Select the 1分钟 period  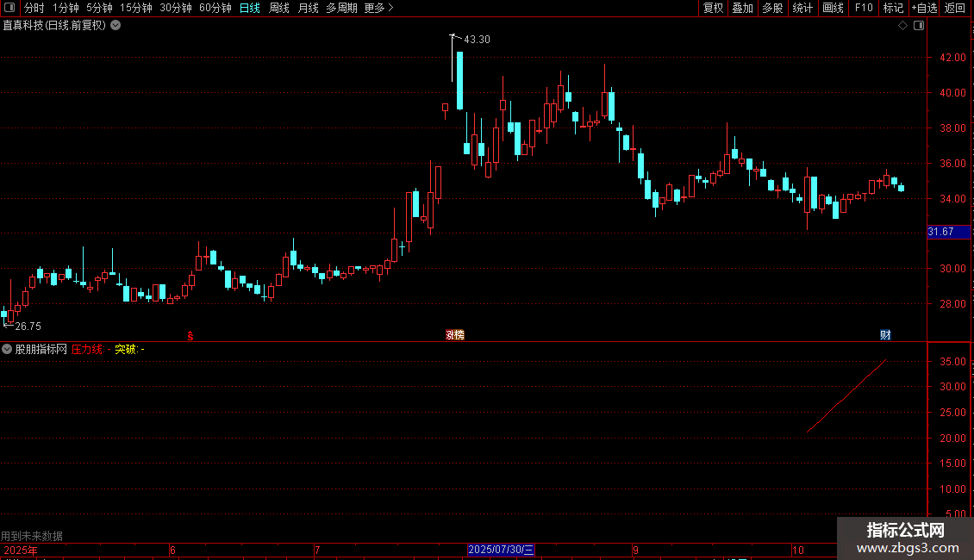tap(66, 8)
